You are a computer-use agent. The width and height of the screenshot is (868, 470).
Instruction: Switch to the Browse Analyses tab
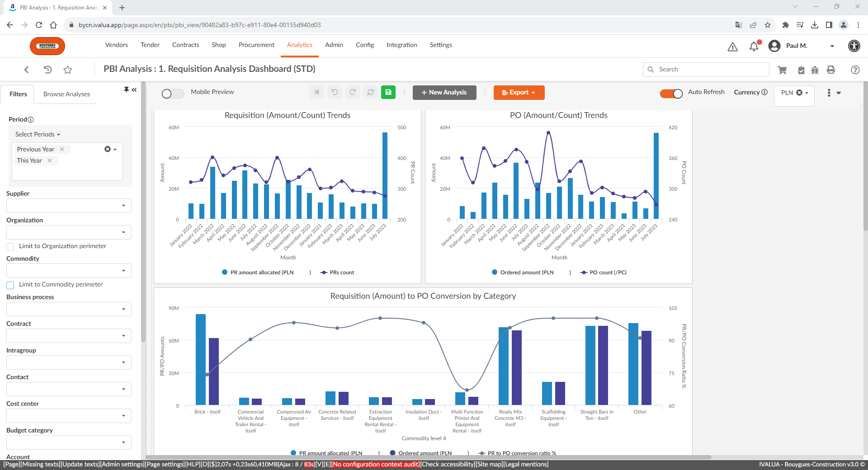(66, 94)
